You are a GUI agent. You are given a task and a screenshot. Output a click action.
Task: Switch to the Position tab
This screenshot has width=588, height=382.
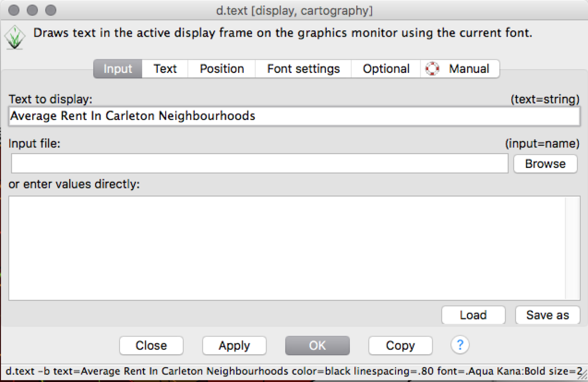coord(221,69)
